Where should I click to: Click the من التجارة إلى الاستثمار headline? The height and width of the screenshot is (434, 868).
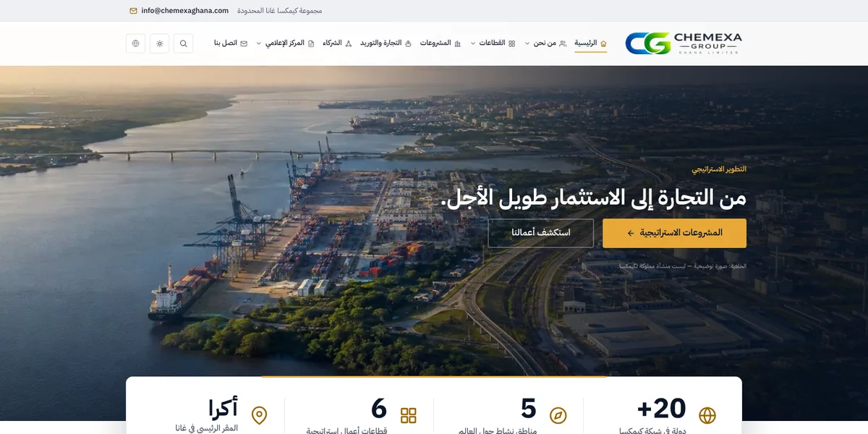pyautogui.click(x=594, y=197)
